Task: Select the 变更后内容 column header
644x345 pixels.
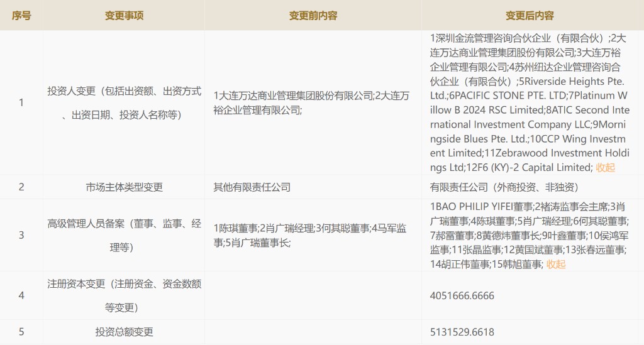Action: (530, 16)
